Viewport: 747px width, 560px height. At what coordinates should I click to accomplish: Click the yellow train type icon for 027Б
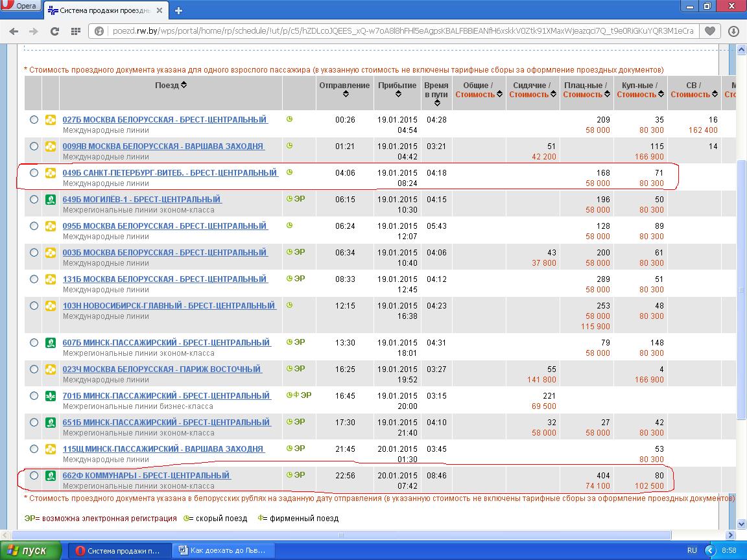point(51,119)
